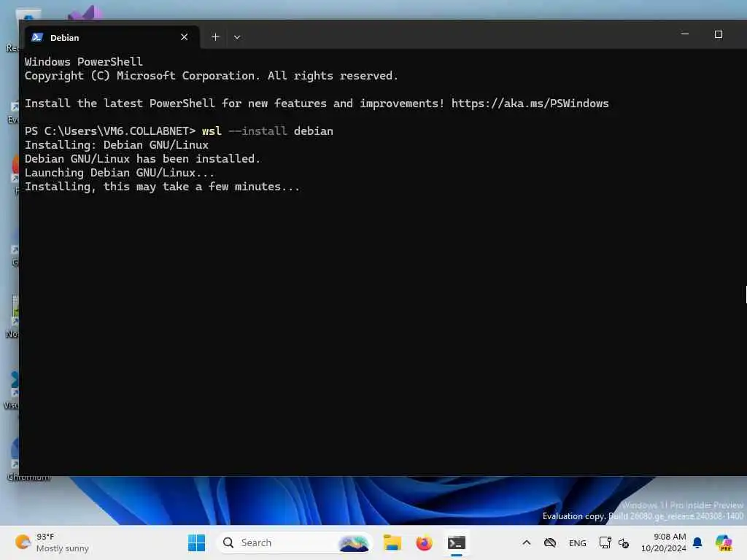Viewport: 747px width, 560px height.
Task: Click the OneDrive cloud tray icon
Action: pyautogui.click(x=550, y=542)
